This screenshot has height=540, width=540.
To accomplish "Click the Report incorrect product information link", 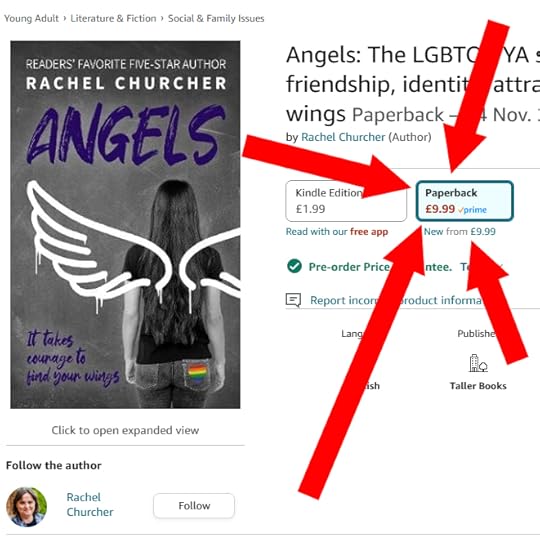I will pos(395,300).
